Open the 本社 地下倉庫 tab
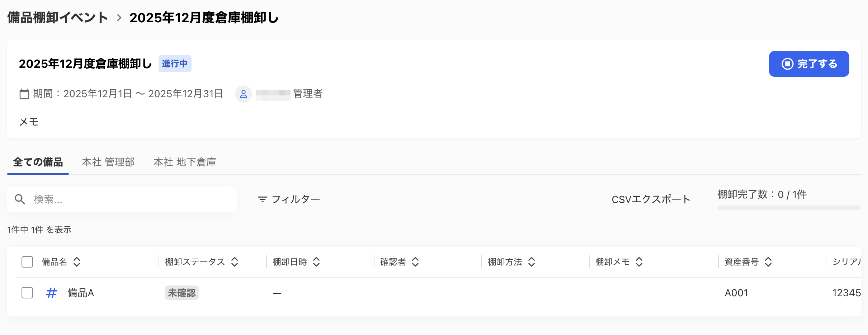This screenshot has height=335, width=868. tap(184, 162)
